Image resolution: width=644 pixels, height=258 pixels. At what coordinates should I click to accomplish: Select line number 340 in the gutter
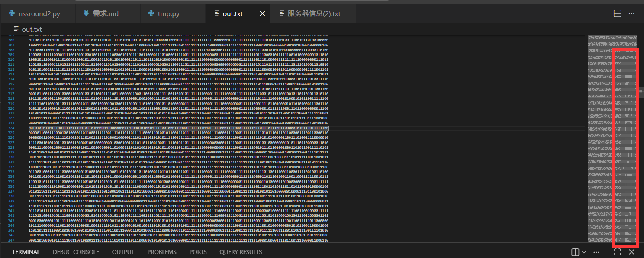(x=11, y=206)
